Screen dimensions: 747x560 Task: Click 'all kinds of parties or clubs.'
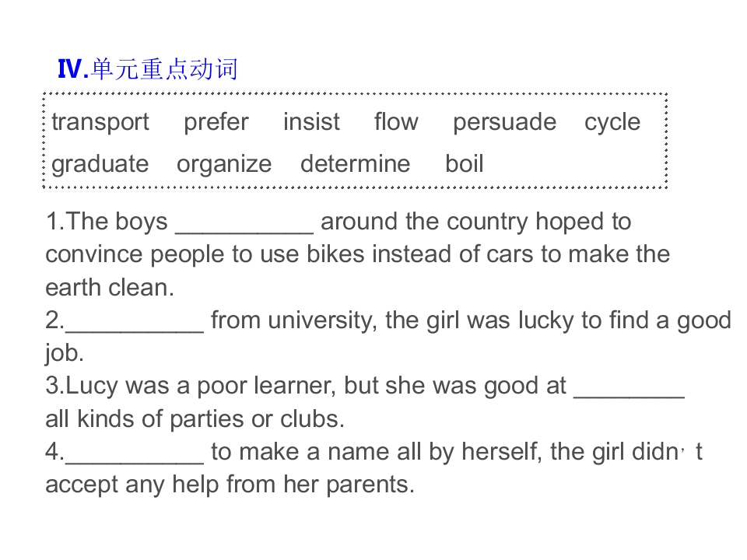point(195,419)
